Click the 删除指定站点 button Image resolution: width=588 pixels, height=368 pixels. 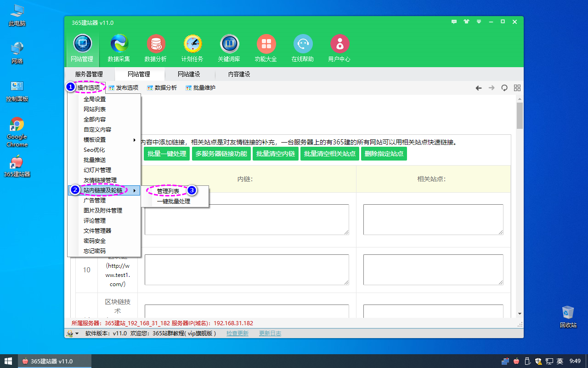pyautogui.click(x=384, y=154)
